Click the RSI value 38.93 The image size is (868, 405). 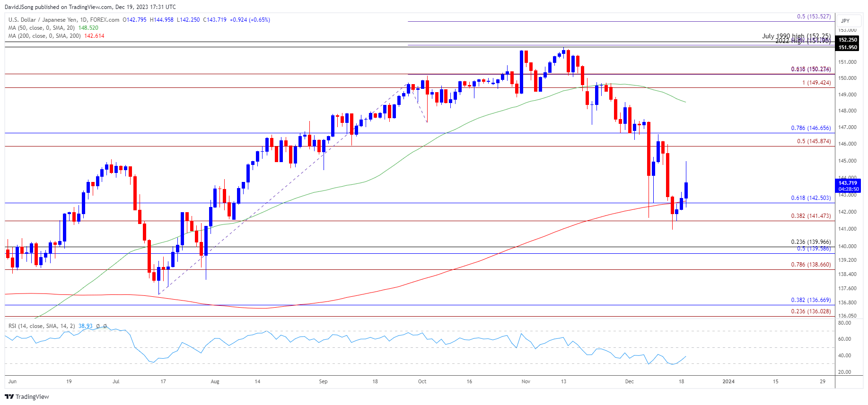click(86, 326)
